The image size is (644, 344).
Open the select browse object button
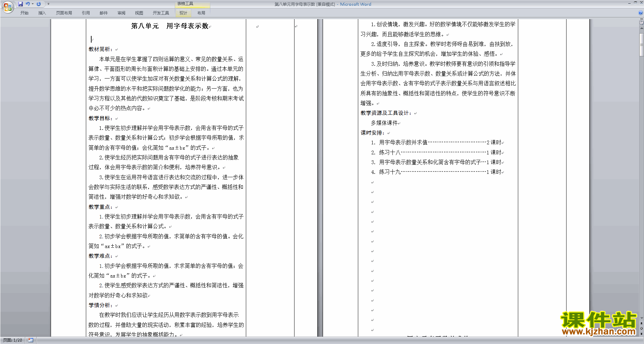pyautogui.click(x=641, y=329)
